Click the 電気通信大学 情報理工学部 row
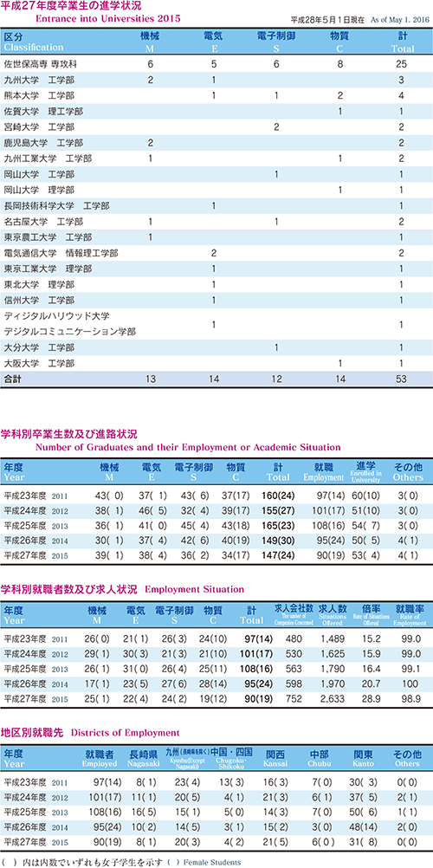This screenshot has width=433, height=868. pos(216,253)
